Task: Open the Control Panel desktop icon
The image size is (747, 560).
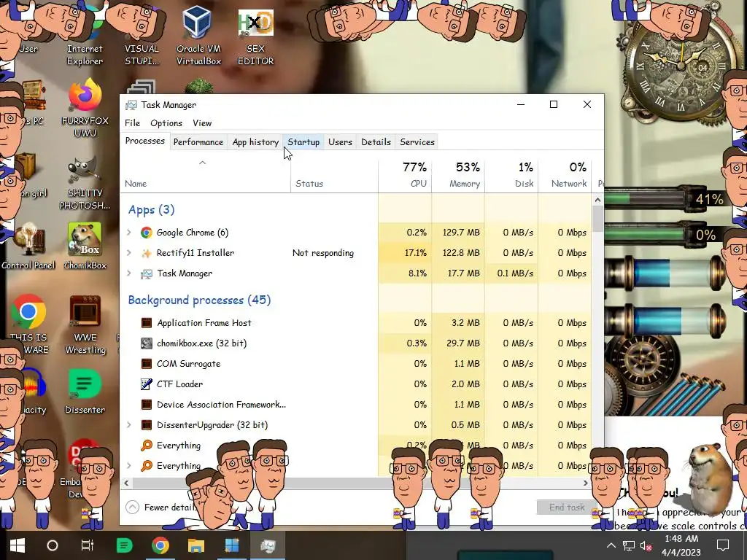Action: [x=28, y=246]
